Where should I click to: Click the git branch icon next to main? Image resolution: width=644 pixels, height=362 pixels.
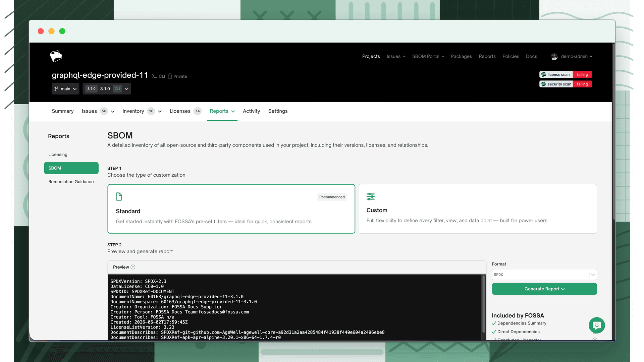[56, 89]
